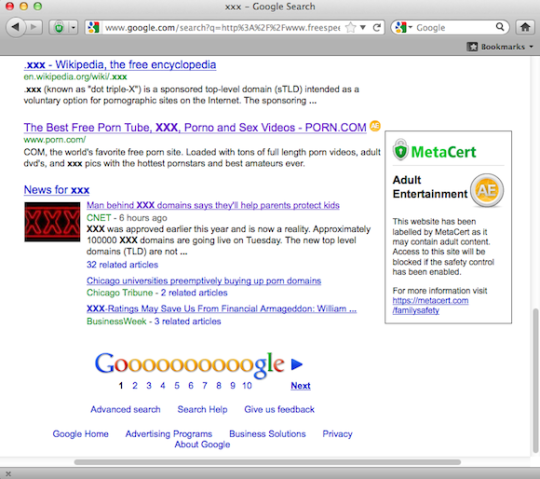Open the Bookmarks toolbar menu
Screen dimensions: 540x479
[x=500, y=46]
